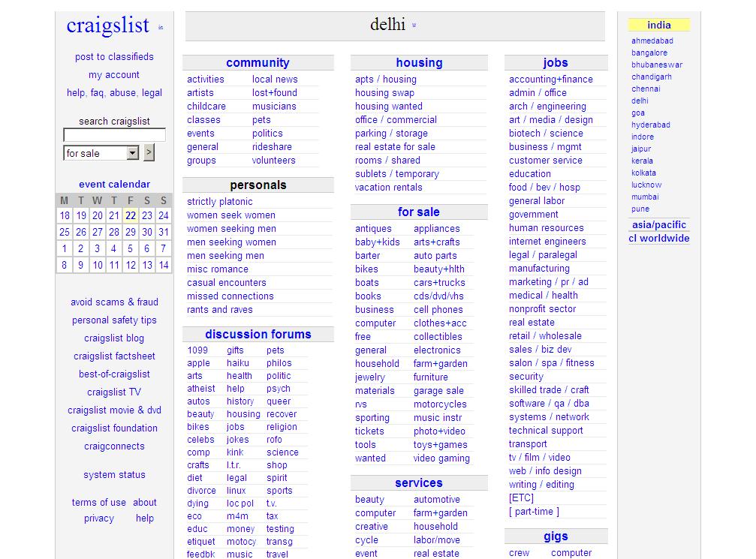Image resolution: width=756 pixels, height=559 pixels.
Task: Open antiques under for sale
Action: pos(373,228)
